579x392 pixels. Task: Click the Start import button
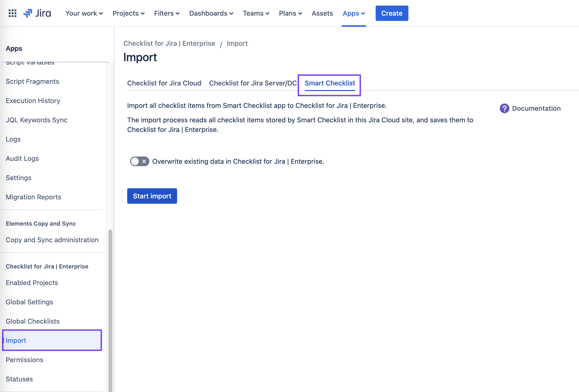[x=152, y=196]
